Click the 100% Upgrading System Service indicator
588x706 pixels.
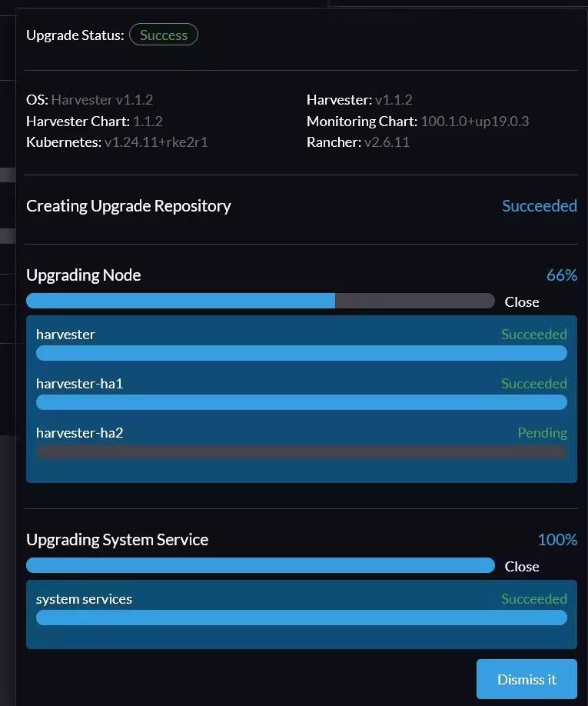pos(556,539)
